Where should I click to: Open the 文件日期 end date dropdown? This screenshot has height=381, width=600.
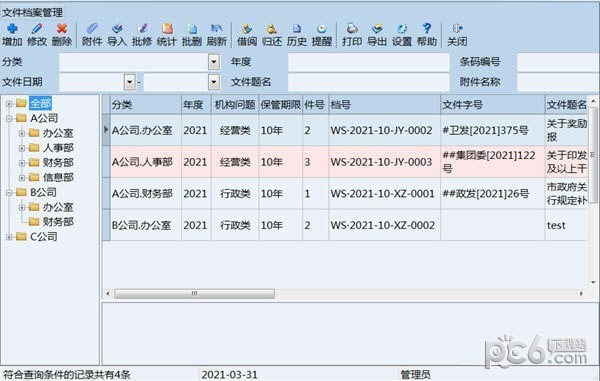214,81
